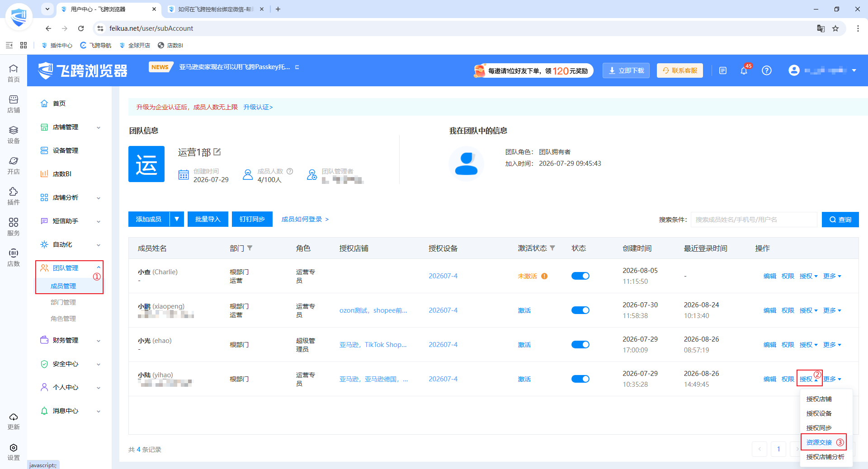This screenshot has width=868, height=469.
Task: Toggle the status switch for 小光 (ehao)
Action: click(580, 345)
